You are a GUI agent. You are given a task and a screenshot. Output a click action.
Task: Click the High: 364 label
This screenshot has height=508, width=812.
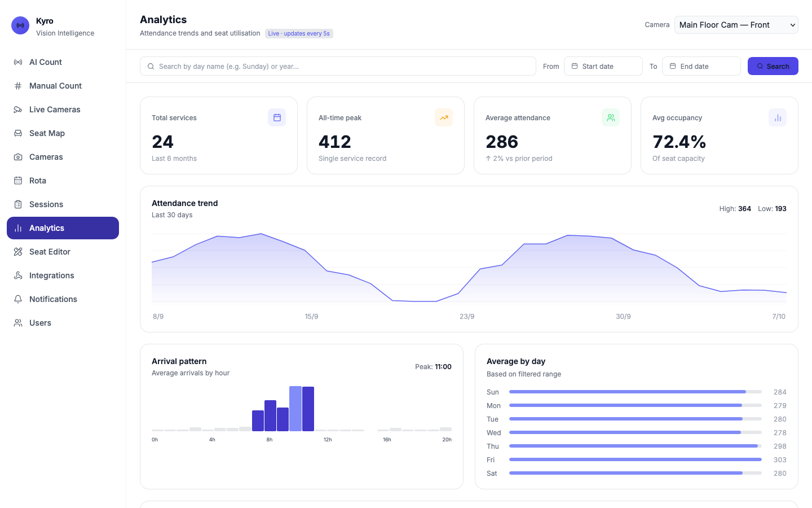point(735,209)
